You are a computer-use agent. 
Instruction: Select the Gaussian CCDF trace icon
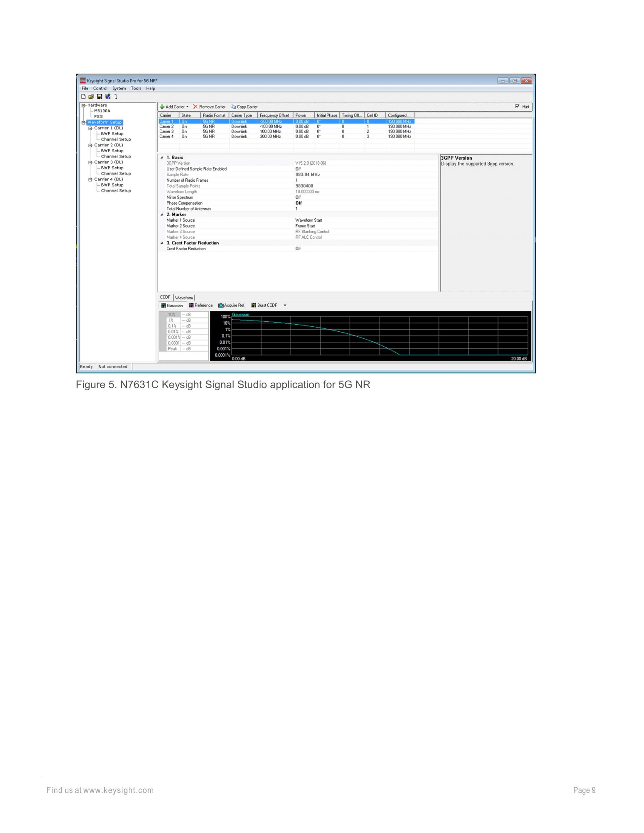(x=164, y=306)
